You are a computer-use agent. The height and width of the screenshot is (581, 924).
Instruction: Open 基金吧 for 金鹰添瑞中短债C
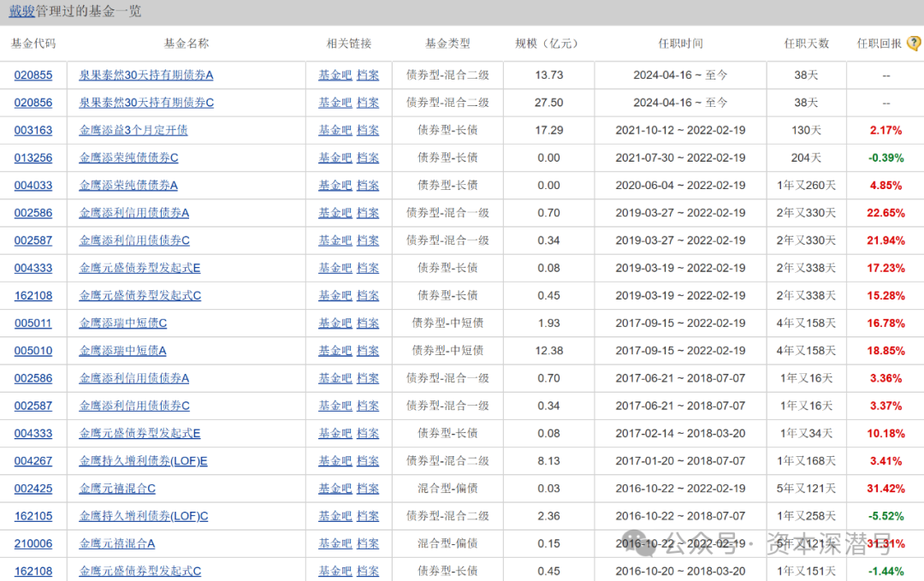tap(335, 323)
